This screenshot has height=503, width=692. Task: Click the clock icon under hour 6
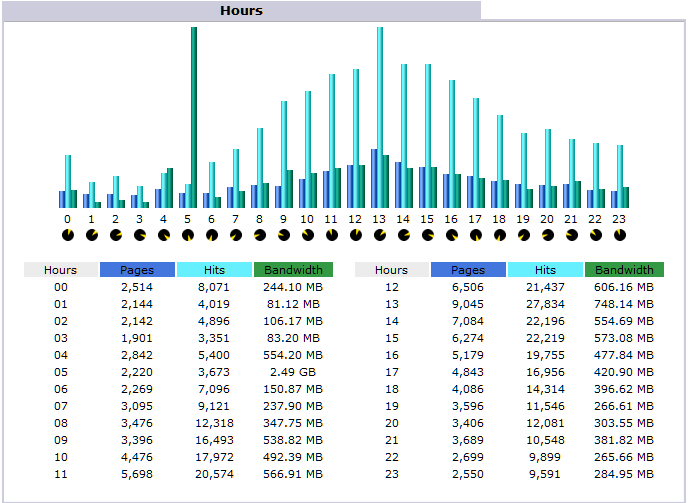click(212, 235)
